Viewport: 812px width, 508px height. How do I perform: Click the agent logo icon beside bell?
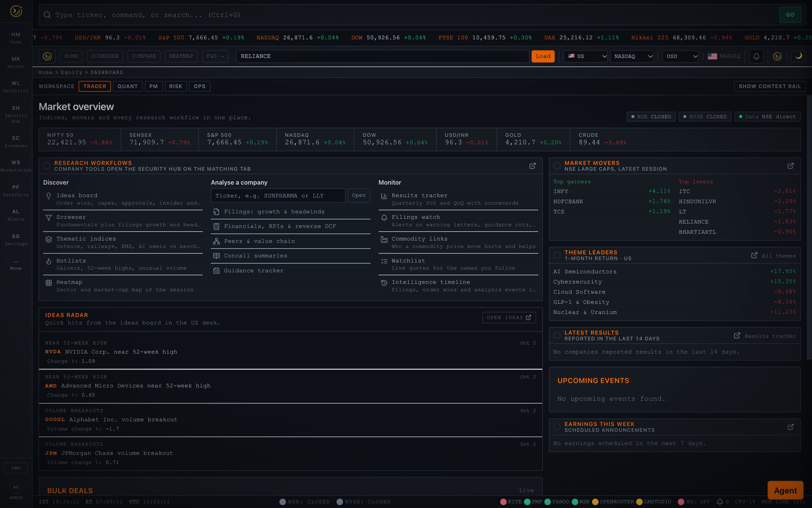pos(777,56)
